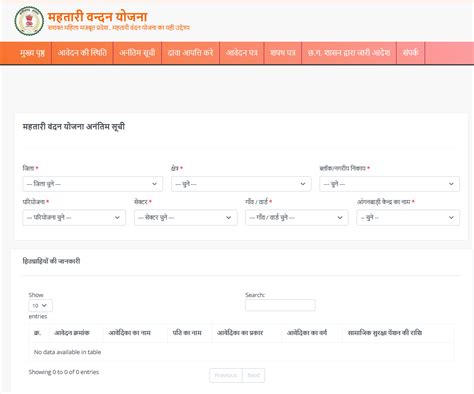Open छ.ग. शासन द्वारा जारी आदेश menu
The image size is (474, 394).
349,53
